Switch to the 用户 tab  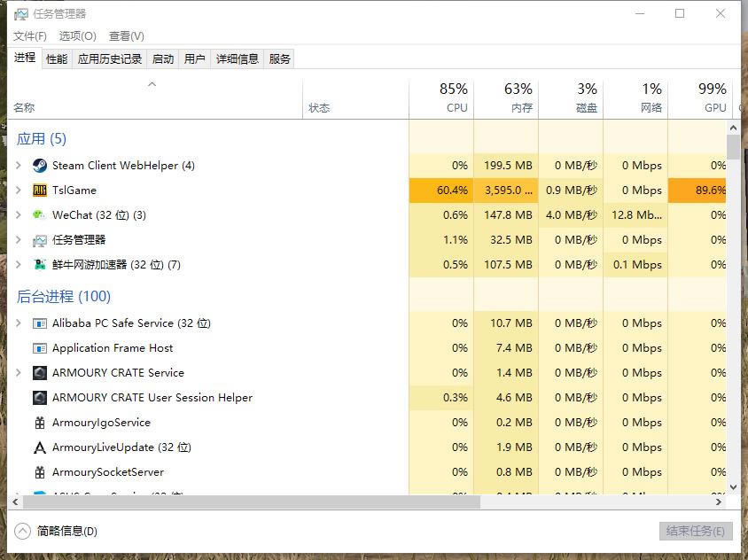(x=195, y=59)
